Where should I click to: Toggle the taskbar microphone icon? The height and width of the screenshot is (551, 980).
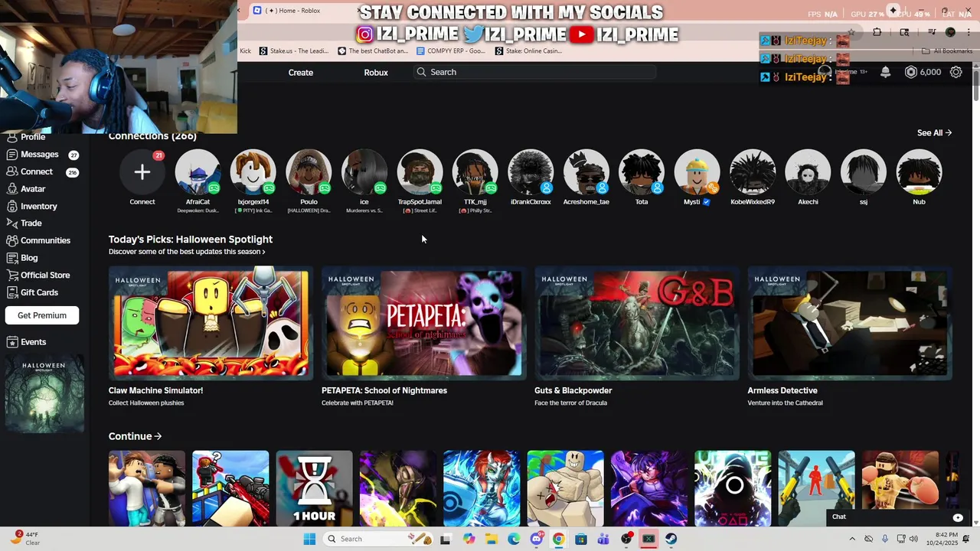885,539
